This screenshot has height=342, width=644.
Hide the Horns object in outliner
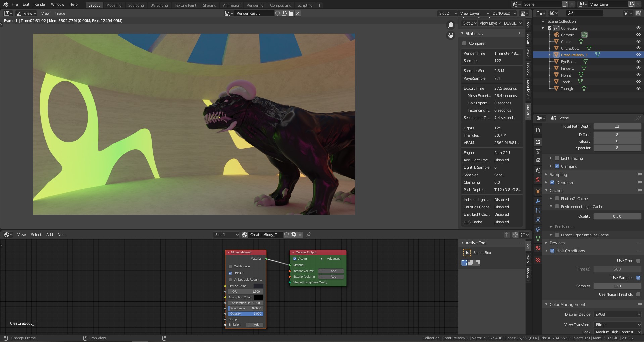point(638,75)
